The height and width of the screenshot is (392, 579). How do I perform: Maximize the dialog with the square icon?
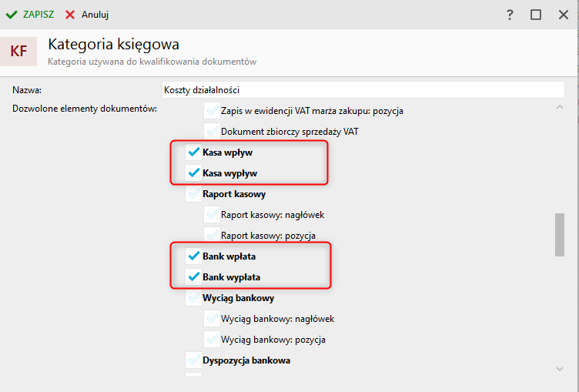tap(536, 15)
